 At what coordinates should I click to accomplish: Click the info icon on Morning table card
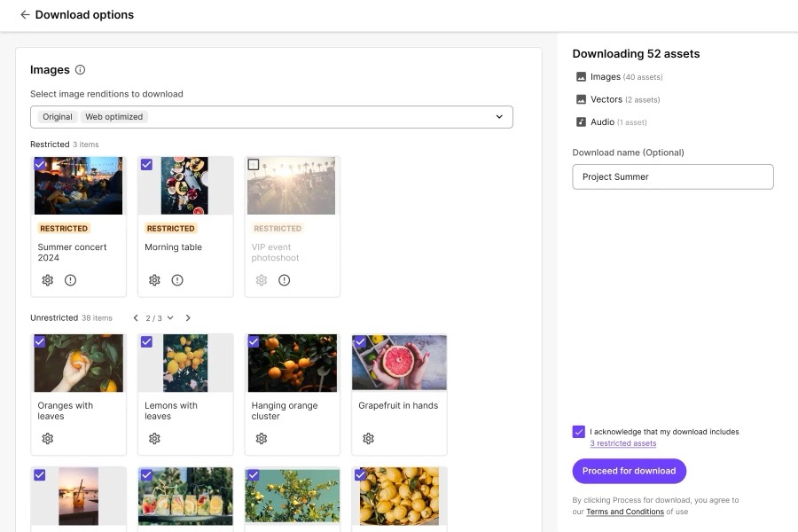[x=176, y=279]
